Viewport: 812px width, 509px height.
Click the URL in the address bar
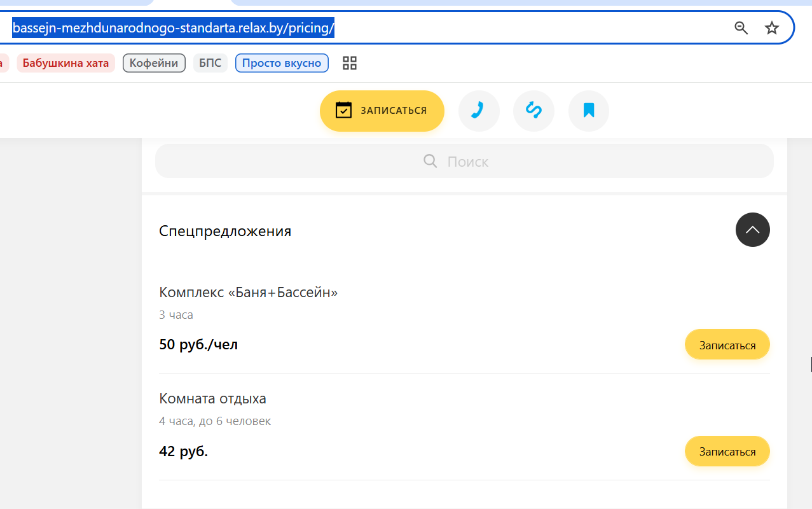click(x=174, y=28)
